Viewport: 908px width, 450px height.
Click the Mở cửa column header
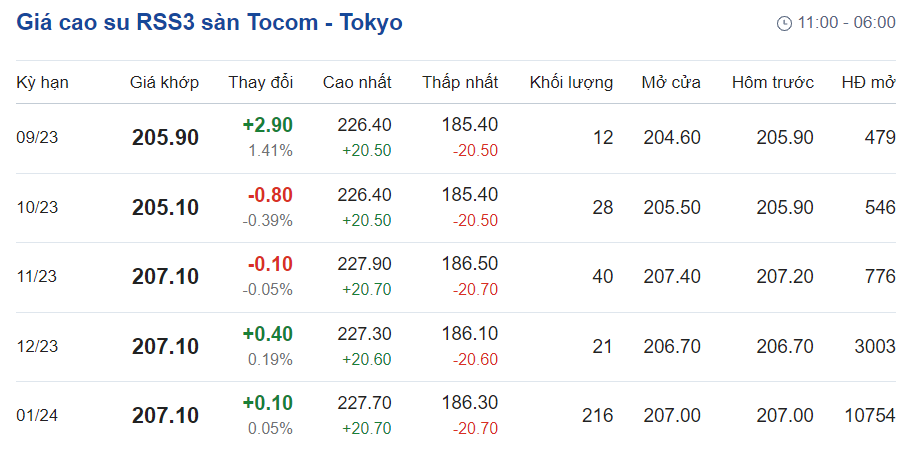coord(670,82)
